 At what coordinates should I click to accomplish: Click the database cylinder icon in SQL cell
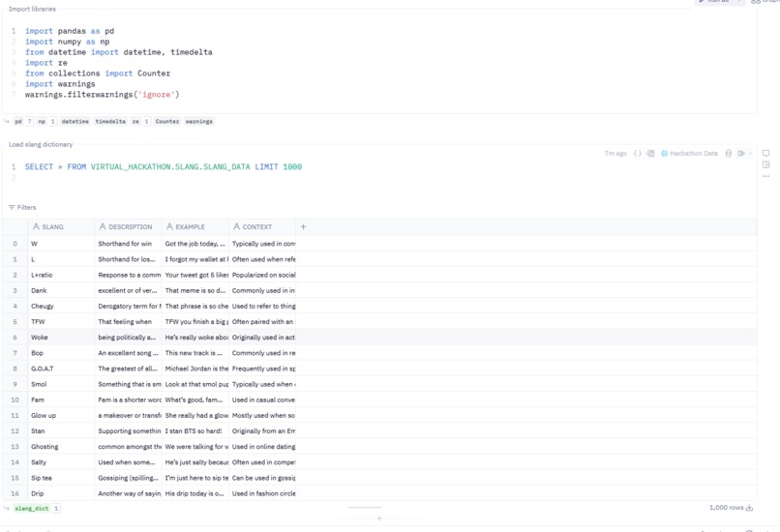[729, 154]
